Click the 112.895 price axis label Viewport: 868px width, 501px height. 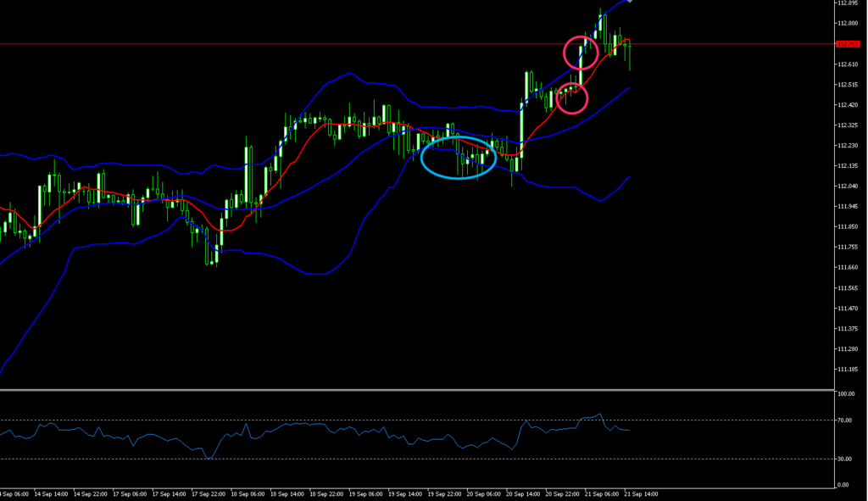848,3
